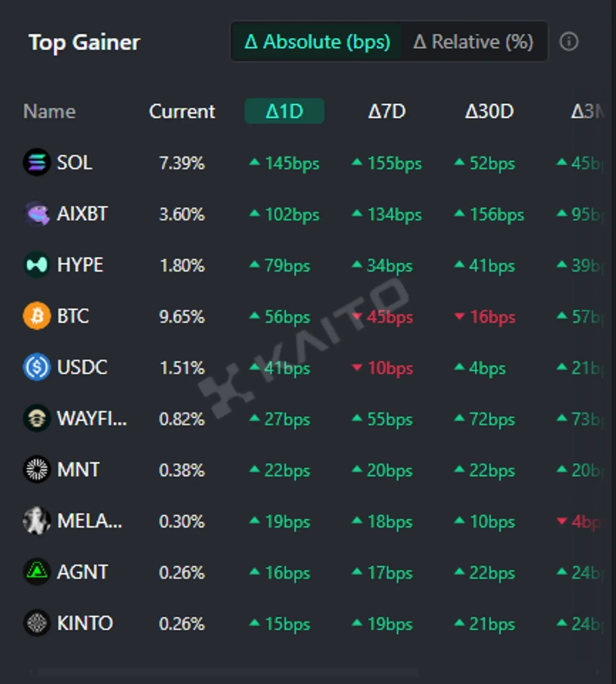Click the AGNT token icon
616x684 pixels.
pos(36,572)
